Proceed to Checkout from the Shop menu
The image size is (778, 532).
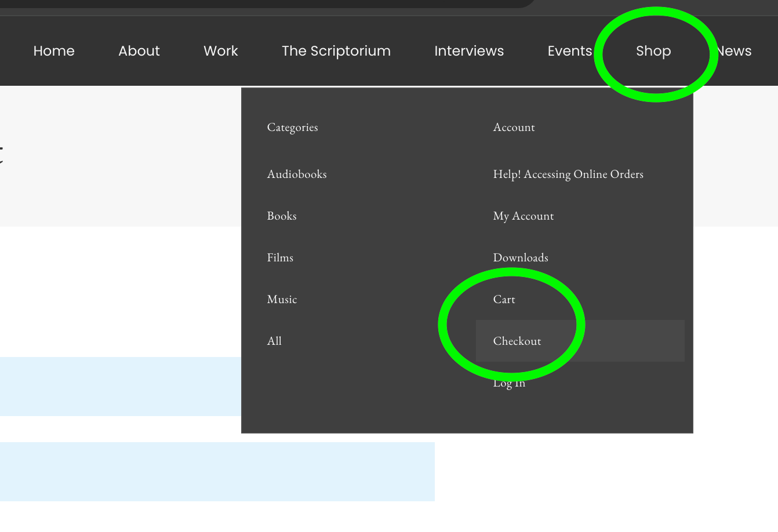[x=517, y=341]
